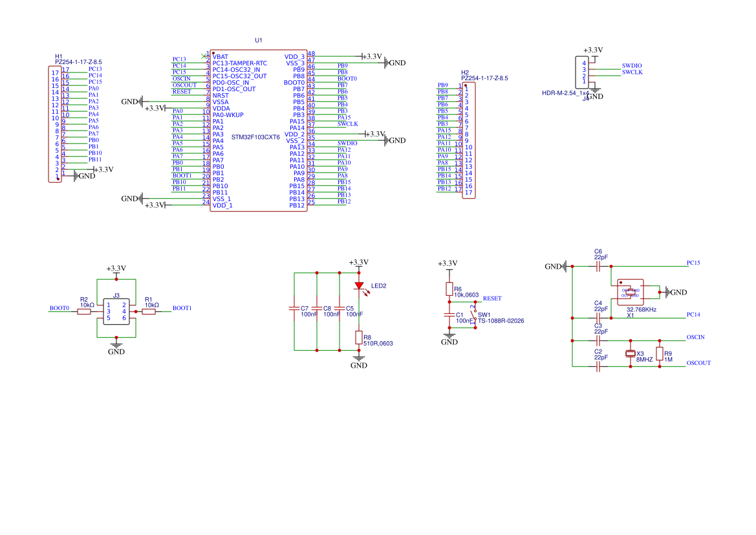Screen dimensions: 756x535
Task: Select capacitor C3 22pF symbol
Action: 598,341
